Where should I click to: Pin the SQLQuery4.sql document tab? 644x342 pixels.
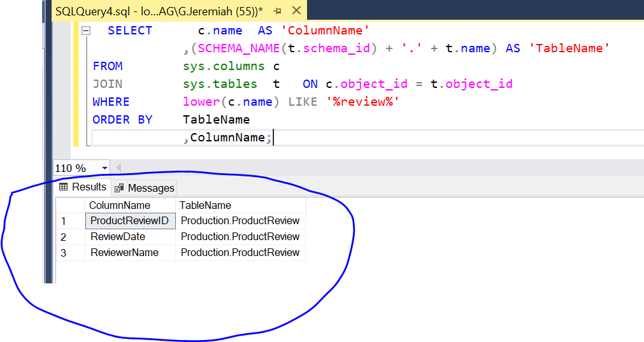pyautogui.click(x=278, y=11)
